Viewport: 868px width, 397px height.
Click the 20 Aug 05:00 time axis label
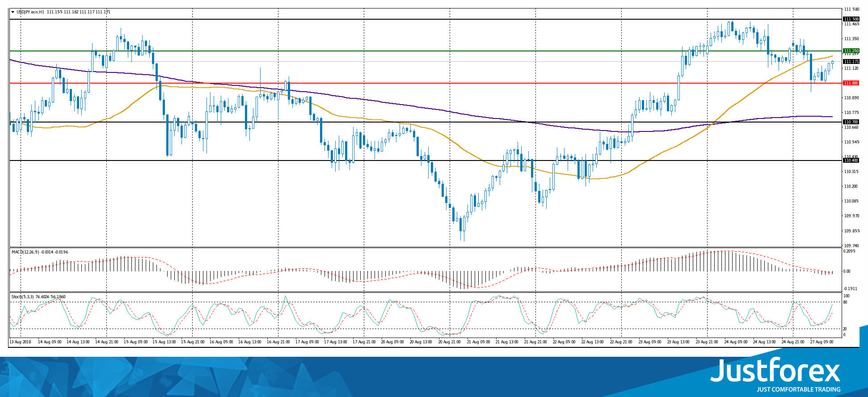393,342
